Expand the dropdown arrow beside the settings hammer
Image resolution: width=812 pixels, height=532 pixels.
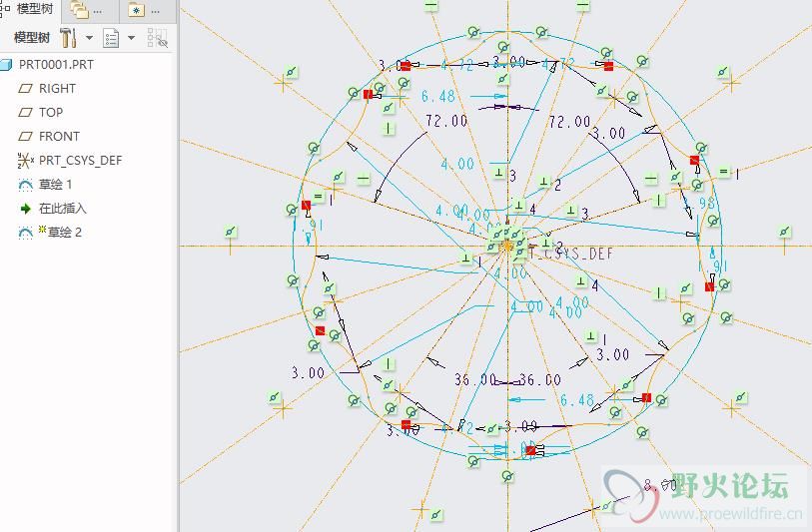(89, 38)
